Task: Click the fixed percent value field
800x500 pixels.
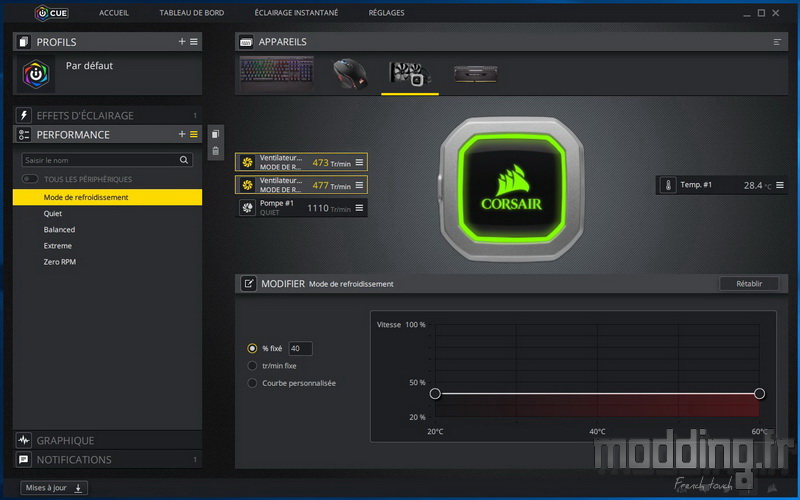Action: click(300, 348)
